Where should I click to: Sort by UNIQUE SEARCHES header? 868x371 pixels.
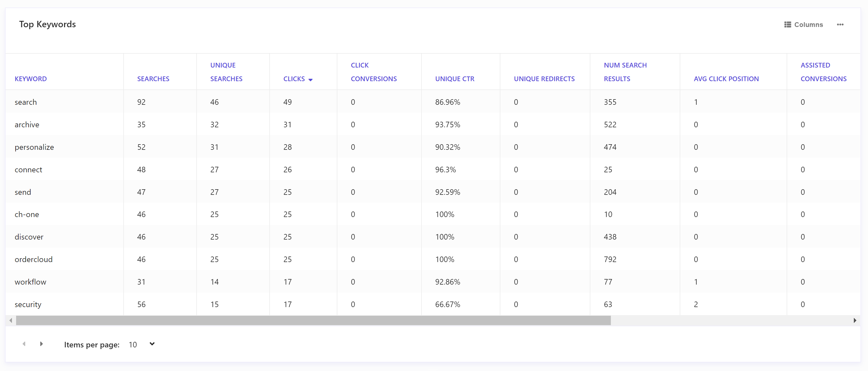226,72
